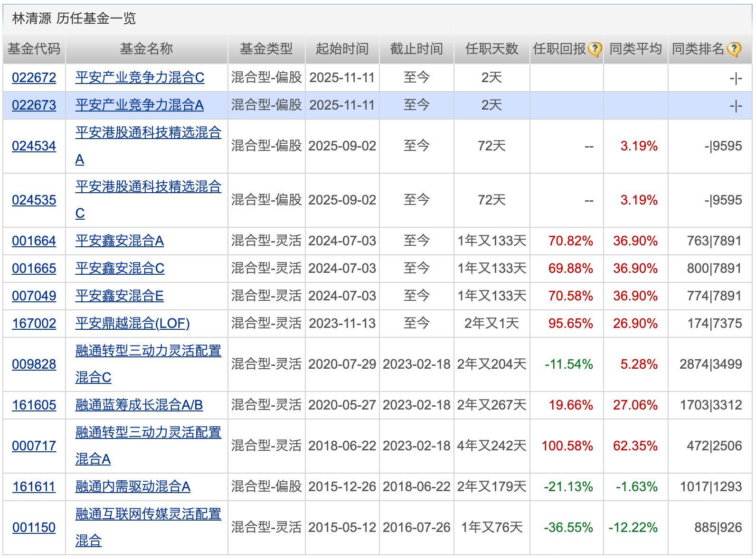The height and width of the screenshot is (559, 756).
Task: Open 融通内需驱动混合A fund link
Action: 132,487
